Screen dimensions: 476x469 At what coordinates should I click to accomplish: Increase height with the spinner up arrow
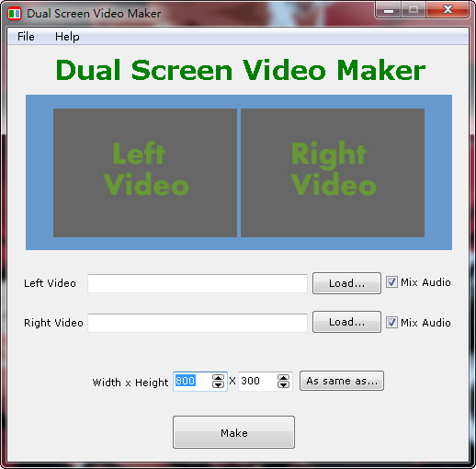tap(283, 378)
